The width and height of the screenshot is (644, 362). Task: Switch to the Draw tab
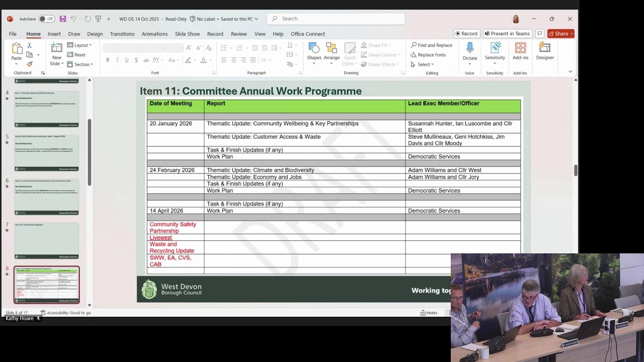tap(74, 34)
